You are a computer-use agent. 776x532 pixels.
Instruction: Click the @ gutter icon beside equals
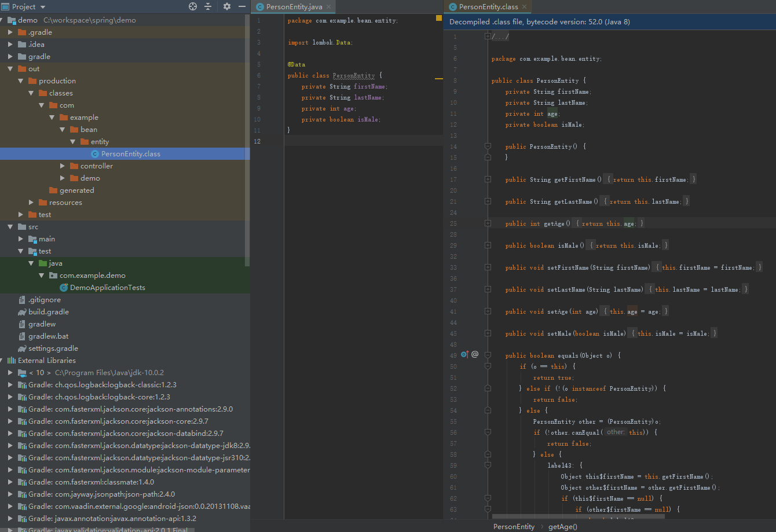(x=475, y=354)
